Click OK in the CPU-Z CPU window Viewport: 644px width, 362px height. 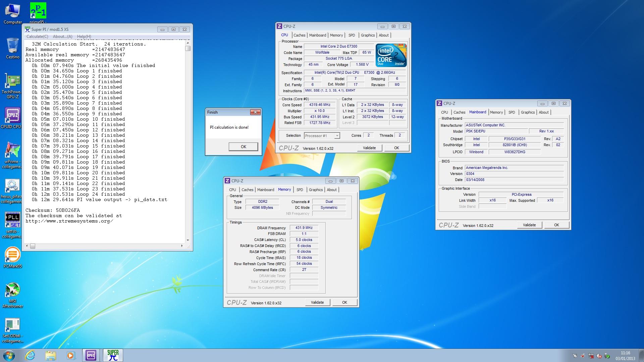pos(396,148)
